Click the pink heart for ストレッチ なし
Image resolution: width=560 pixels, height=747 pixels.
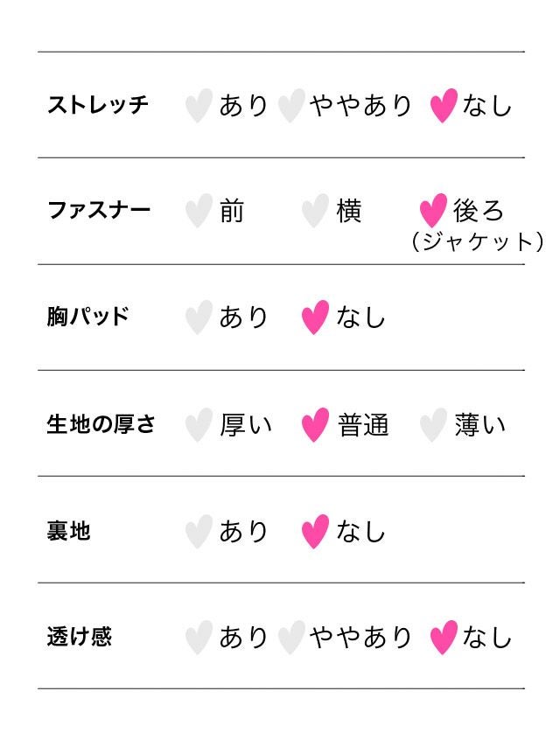(x=444, y=106)
